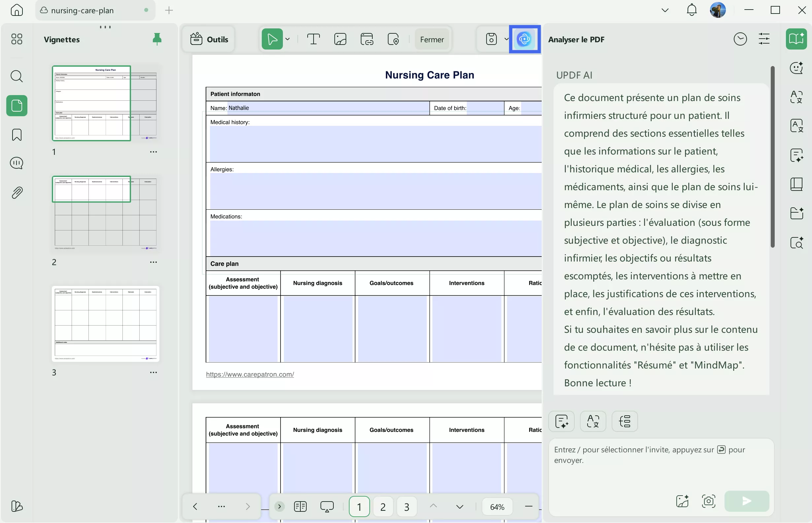Click the Fermer button
The image size is (812, 523).
point(432,39)
